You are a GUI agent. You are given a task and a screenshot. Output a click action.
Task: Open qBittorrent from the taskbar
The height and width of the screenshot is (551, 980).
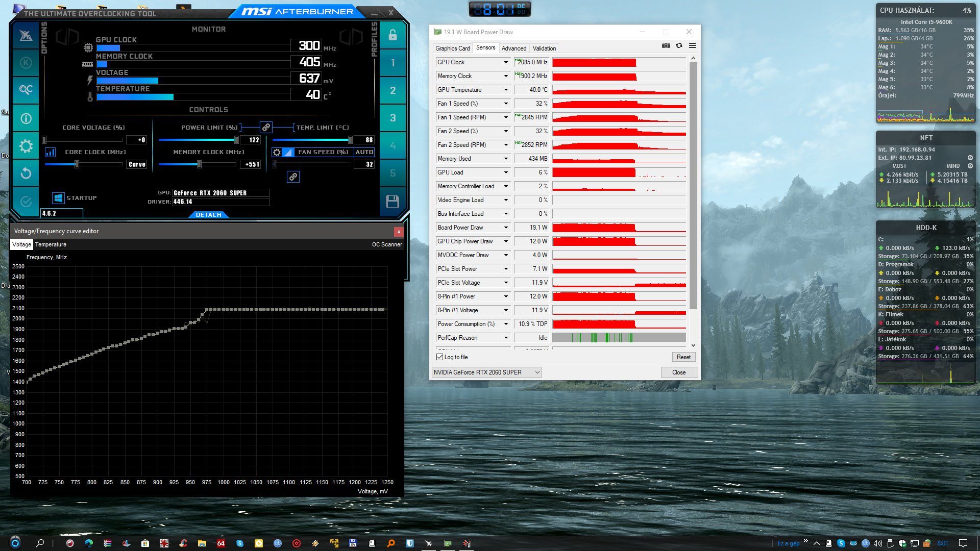[277, 543]
